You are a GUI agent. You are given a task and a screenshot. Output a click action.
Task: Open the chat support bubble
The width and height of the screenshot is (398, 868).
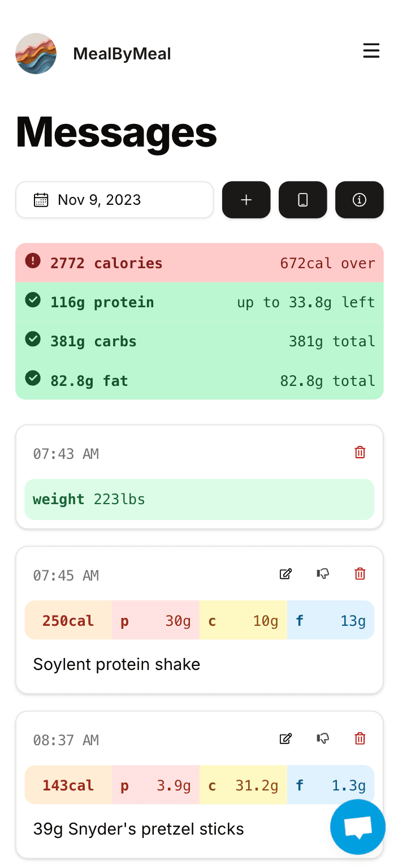coord(357,827)
